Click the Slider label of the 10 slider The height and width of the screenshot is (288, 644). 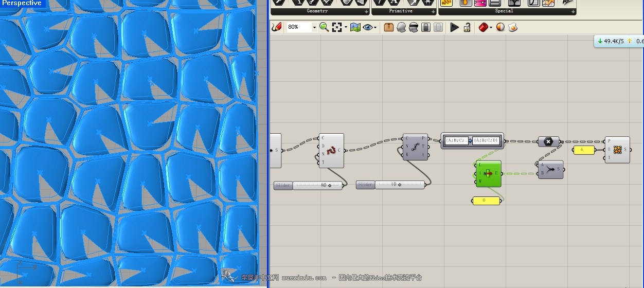point(365,185)
